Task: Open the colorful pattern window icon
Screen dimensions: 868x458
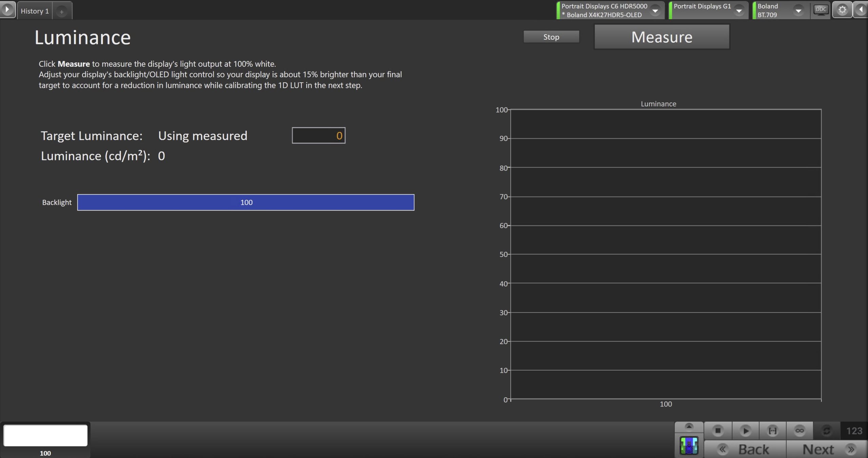Action: pos(689,445)
